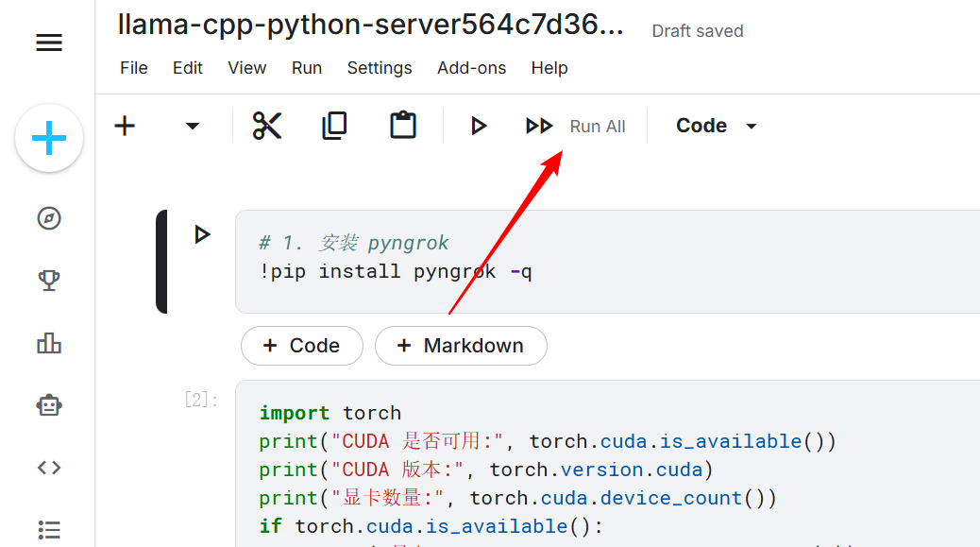This screenshot has height=547, width=980.
Task: Insert a new Markdown cell below
Action: click(x=462, y=346)
